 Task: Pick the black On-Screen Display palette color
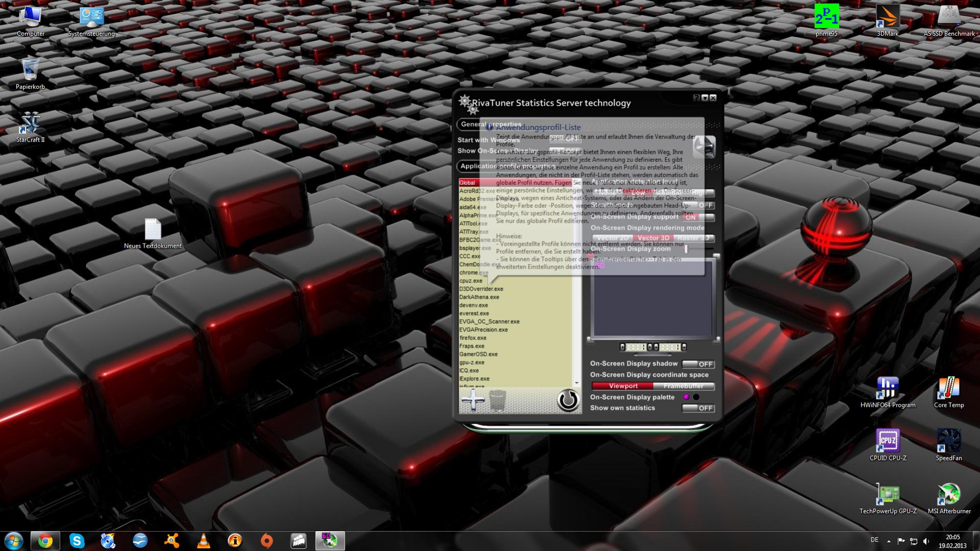[696, 397]
